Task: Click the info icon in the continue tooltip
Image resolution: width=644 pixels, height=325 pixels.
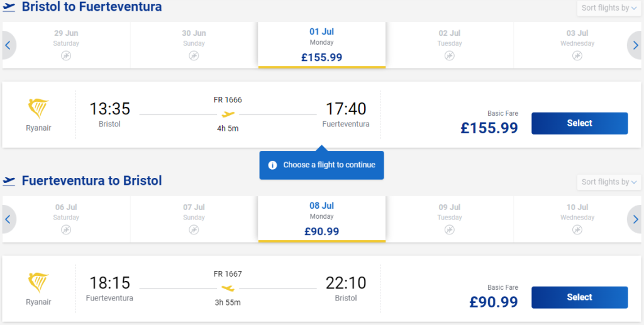Action: point(272,165)
